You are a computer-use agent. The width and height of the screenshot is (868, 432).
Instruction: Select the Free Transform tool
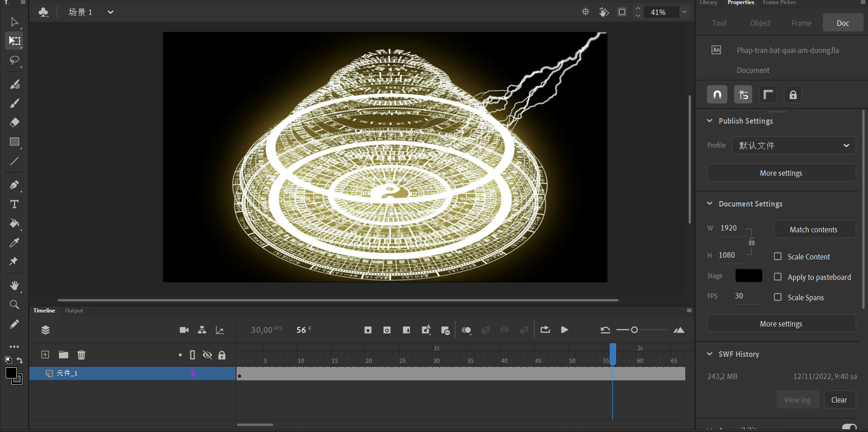coord(14,41)
